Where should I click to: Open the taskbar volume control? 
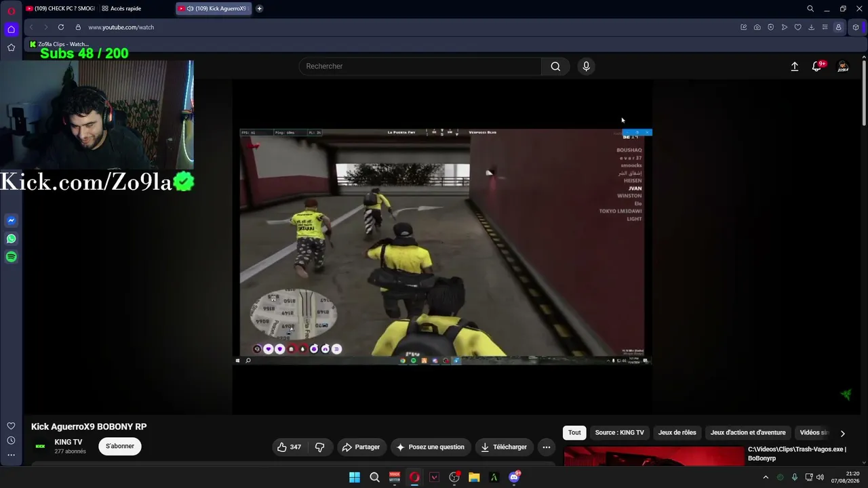pyautogui.click(x=821, y=477)
